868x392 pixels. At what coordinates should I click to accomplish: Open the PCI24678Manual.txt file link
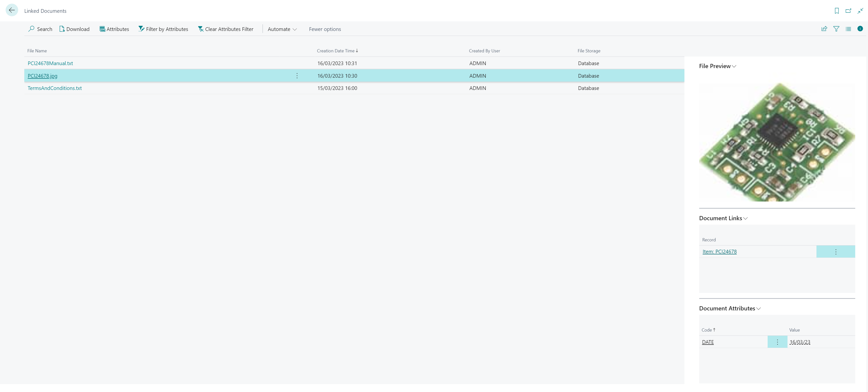50,63
